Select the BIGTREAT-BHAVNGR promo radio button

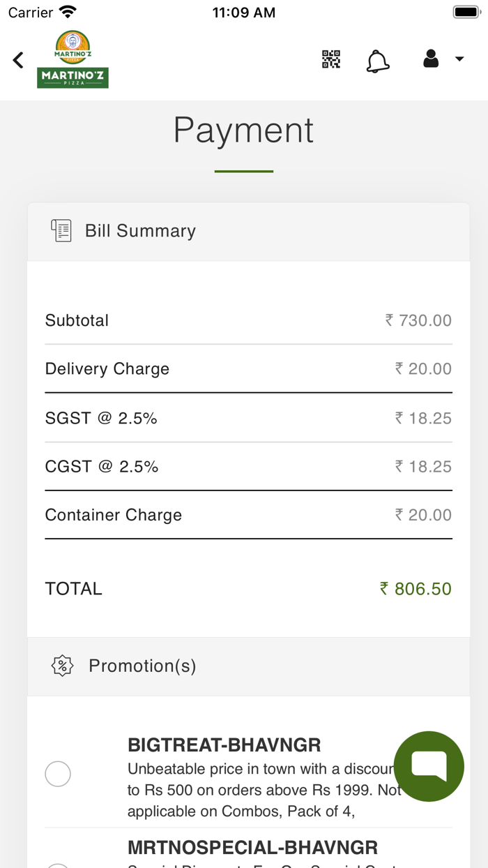[58, 774]
